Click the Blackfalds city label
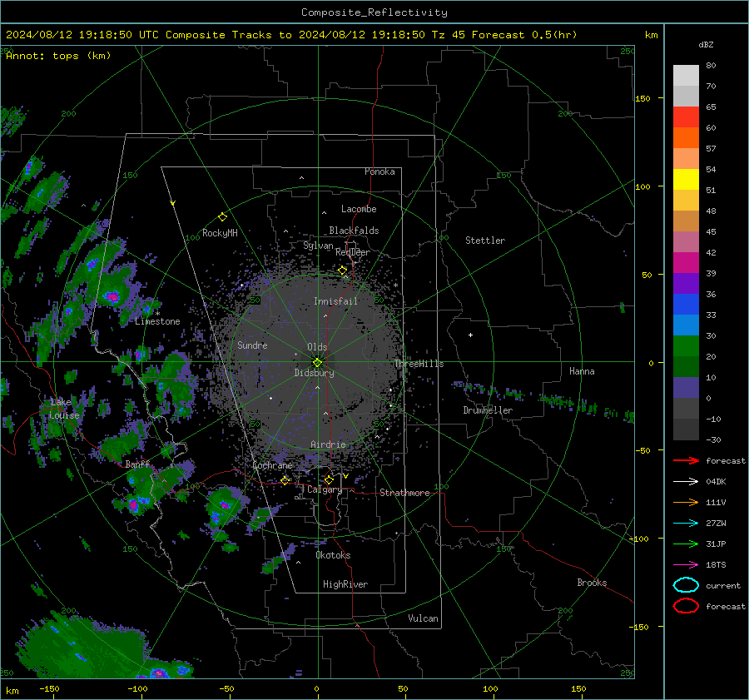 [x=354, y=231]
